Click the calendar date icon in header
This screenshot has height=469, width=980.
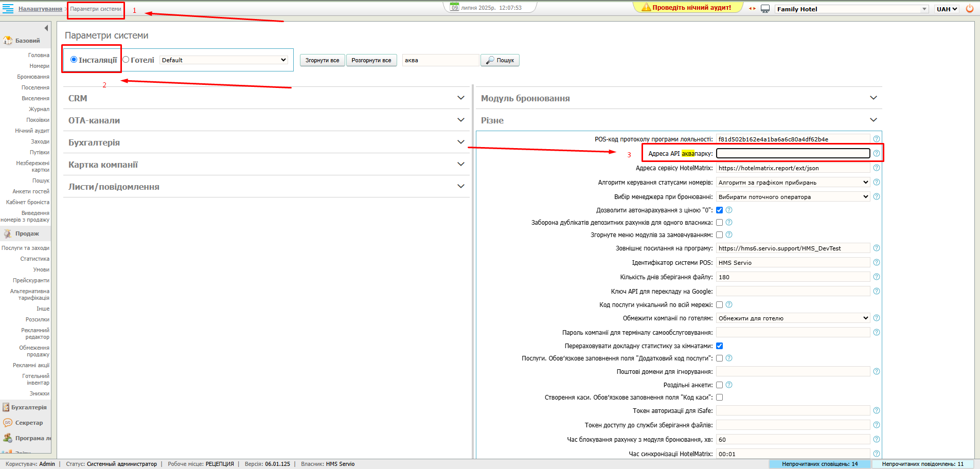[x=454, y=7]
